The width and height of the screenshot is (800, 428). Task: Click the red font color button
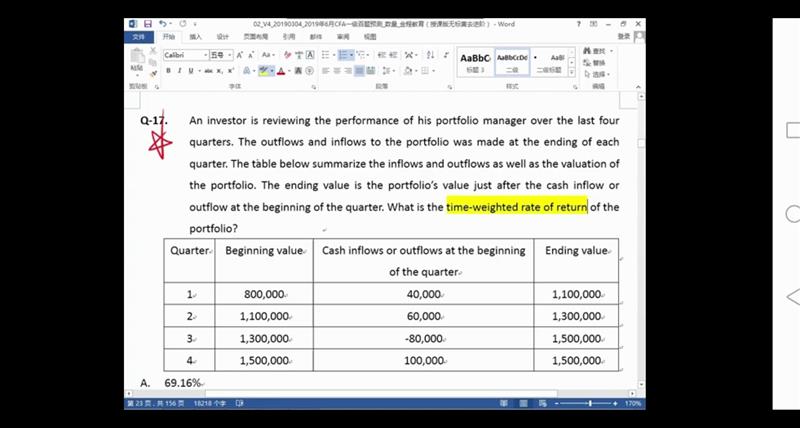pyautogui.click(x=281, y=71)
